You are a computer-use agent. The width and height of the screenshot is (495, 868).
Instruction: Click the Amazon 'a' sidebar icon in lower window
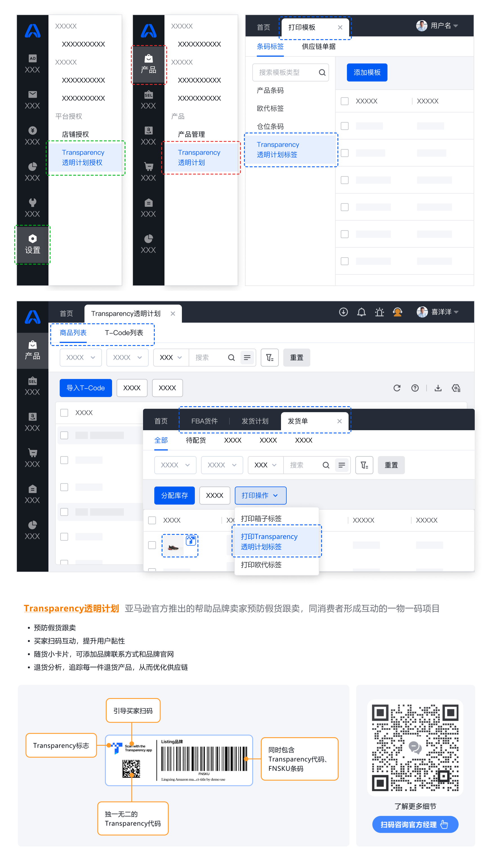click(x=32, y=417)
